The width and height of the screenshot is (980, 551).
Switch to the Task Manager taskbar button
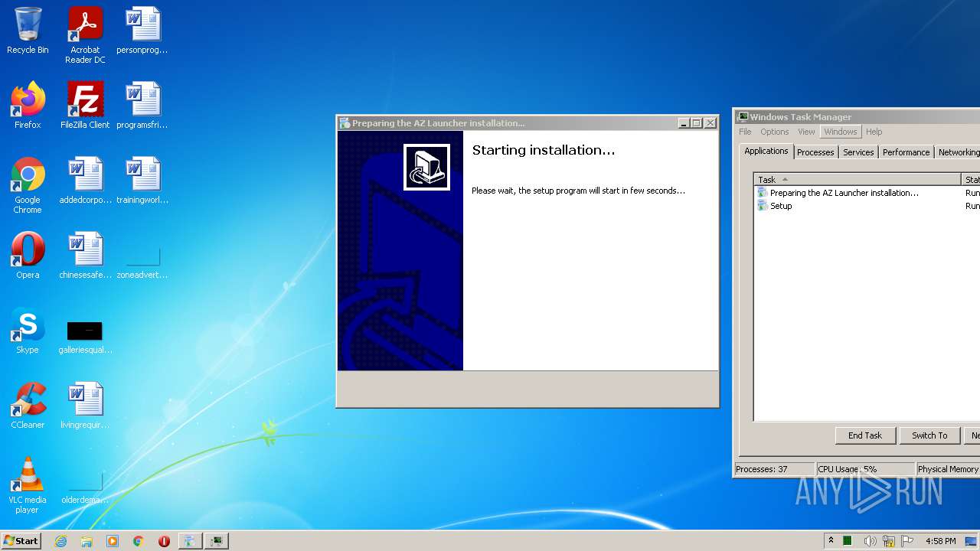click(217, 541)
